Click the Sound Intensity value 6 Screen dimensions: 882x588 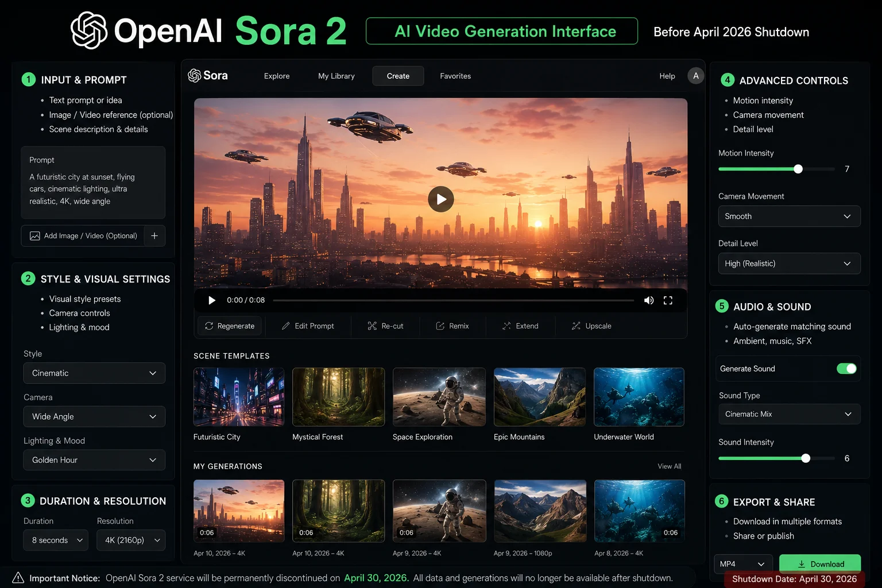pos(847,458)
